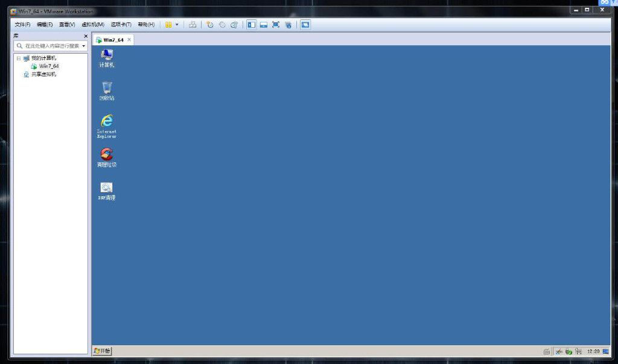Select Win7_64 in the library tree
This screenshot has height=364, width=618.
(x=49, y=66)
